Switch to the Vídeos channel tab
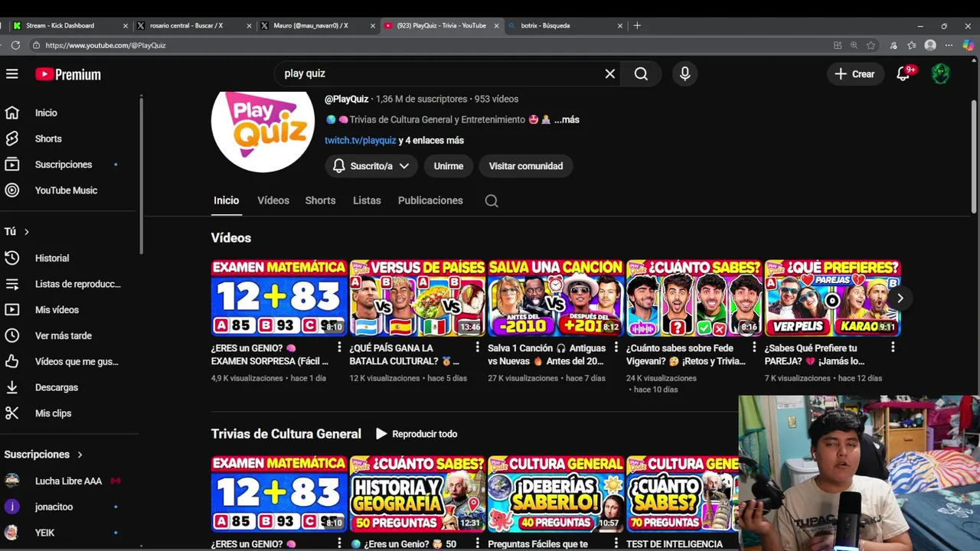 click(x=273, y=201)
